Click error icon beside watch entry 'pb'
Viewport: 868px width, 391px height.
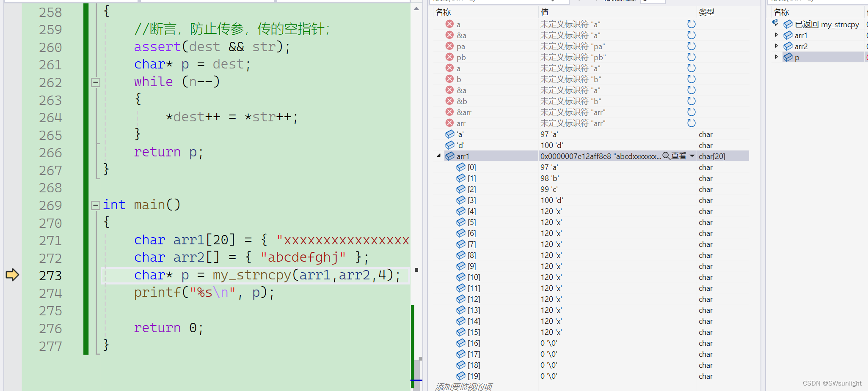449,57
